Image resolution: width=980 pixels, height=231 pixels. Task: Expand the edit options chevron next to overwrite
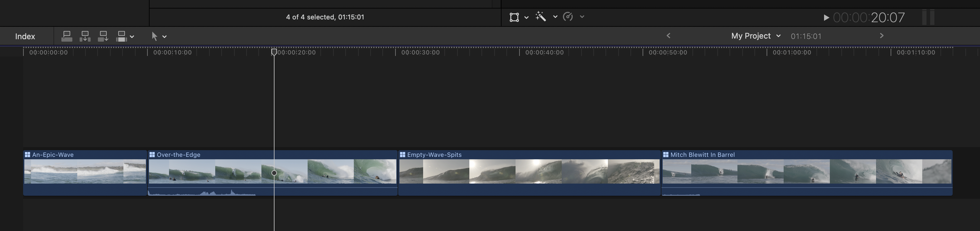click(x=132, y=37)
